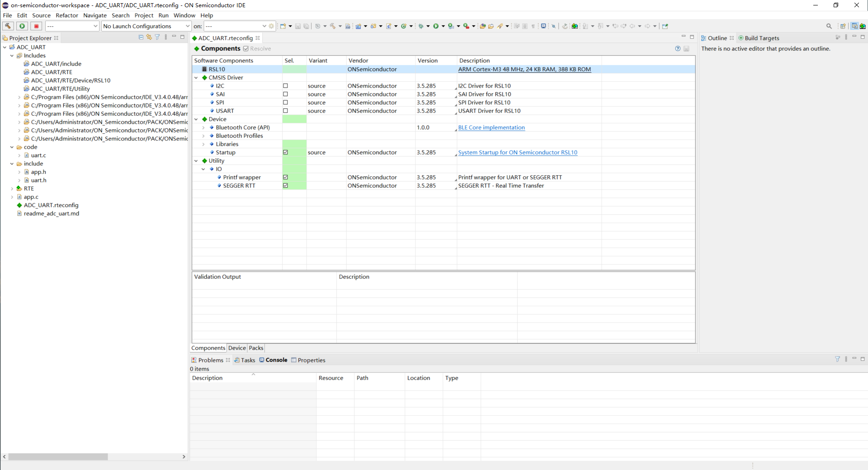Viewport: 868px width, 470px height.
Task: Maximize the Project Explorer panel
Action: [x=183, y=37]
